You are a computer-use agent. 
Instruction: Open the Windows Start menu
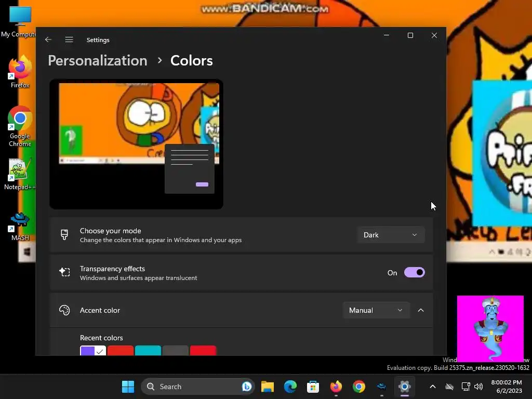click(128, 387)
